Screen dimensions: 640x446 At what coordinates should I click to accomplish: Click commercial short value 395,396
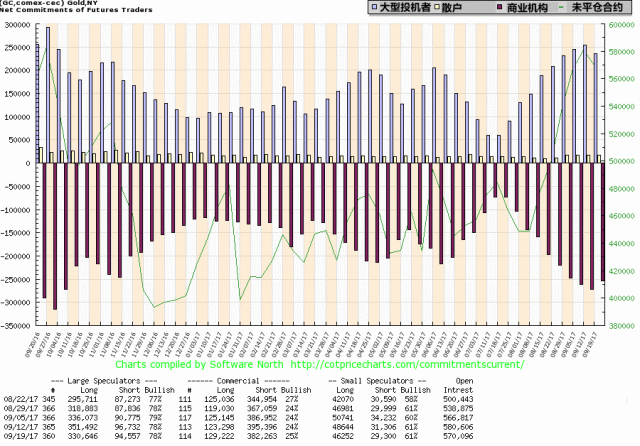pos(262,427)
